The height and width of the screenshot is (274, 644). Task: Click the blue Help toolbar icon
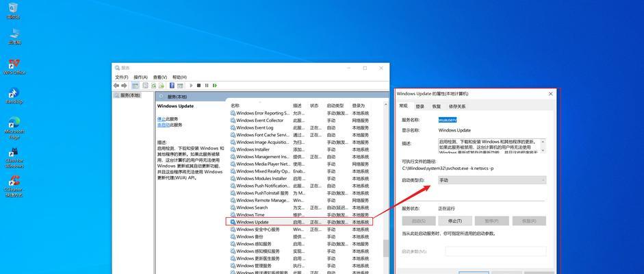click(x=172, y=86)
